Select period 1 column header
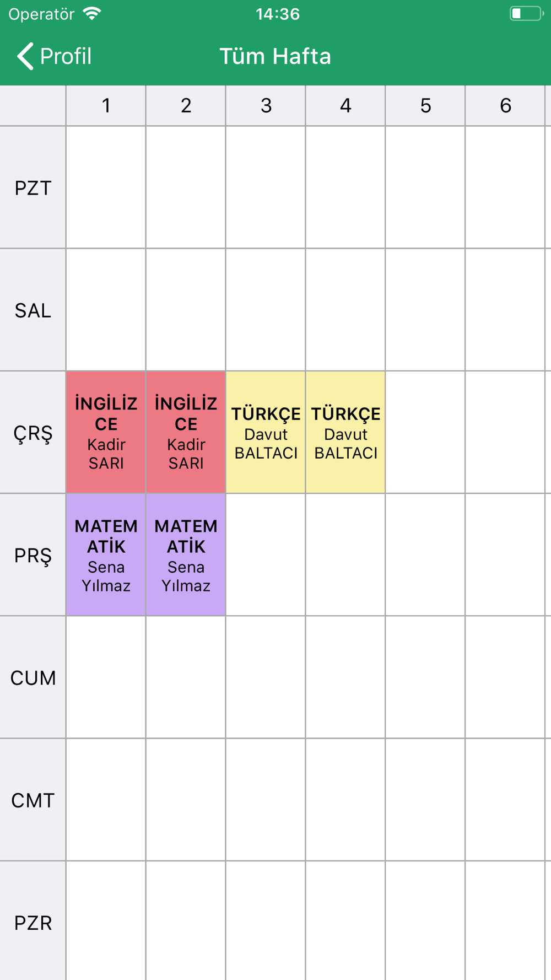The width and height of the screenshot is (551, 980). coord(106,105)
